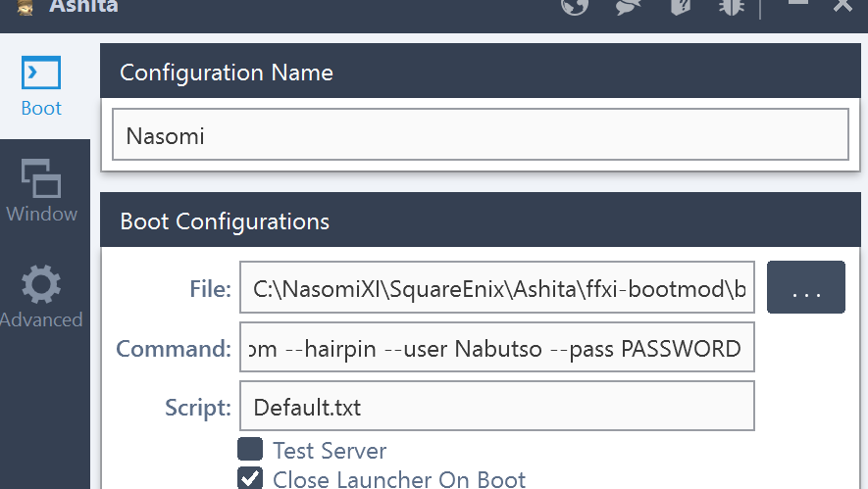The width and height of the screenshot is (868, 489).
Task: Click the 'File:' field label
Action: (210, 288)
